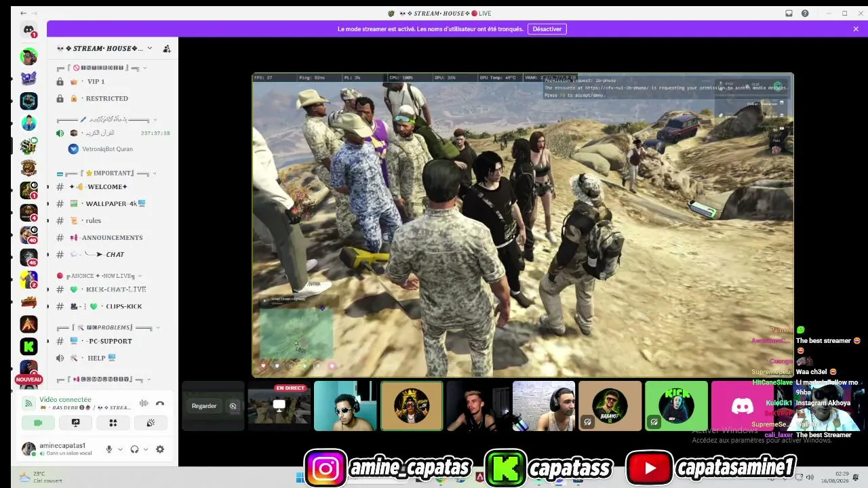Start an activity icon button
Screen dimensions: 868x488
(113, 422)
